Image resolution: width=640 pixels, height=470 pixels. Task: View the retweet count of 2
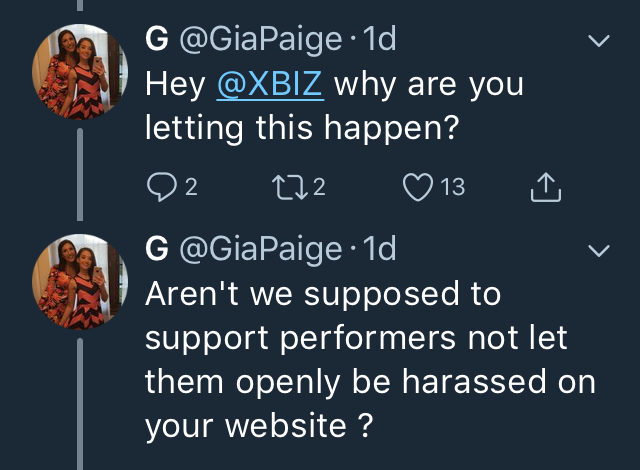coord(319,187)
